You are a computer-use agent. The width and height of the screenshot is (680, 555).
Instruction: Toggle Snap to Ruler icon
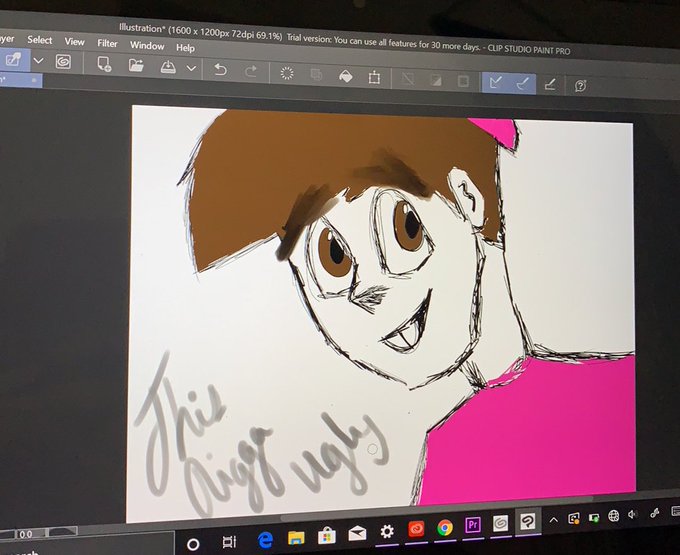point(495,82)
